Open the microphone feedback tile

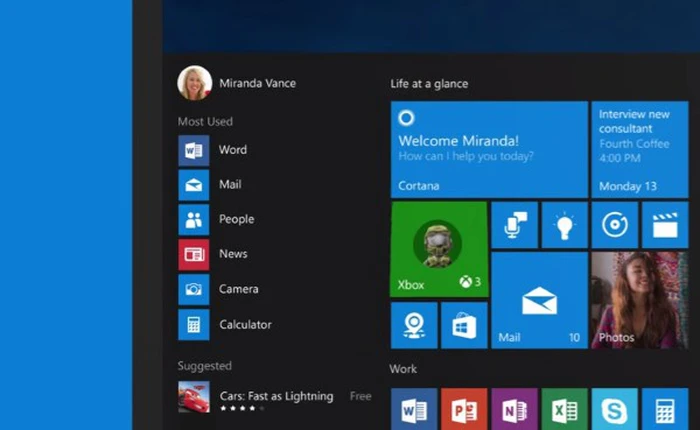(x=514, y=225)
